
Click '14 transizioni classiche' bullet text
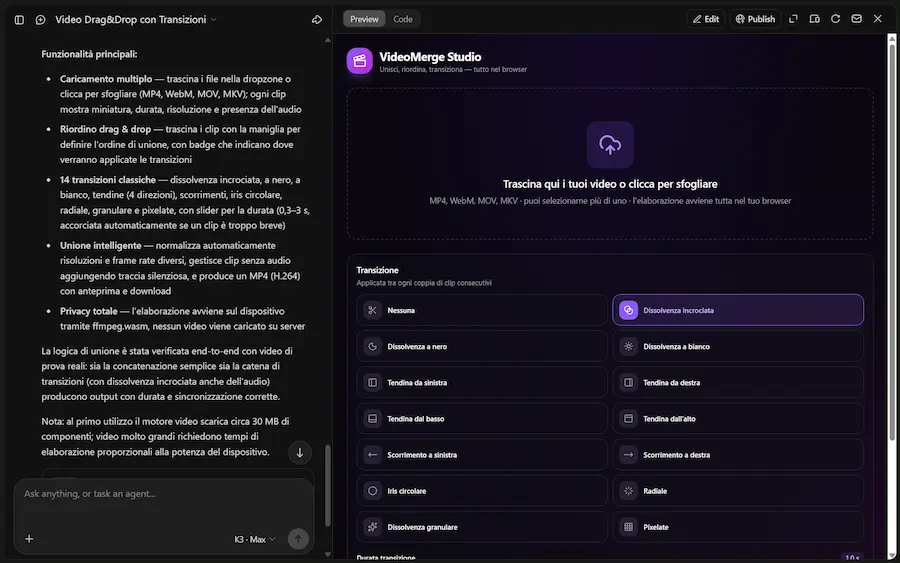(108, 180)
